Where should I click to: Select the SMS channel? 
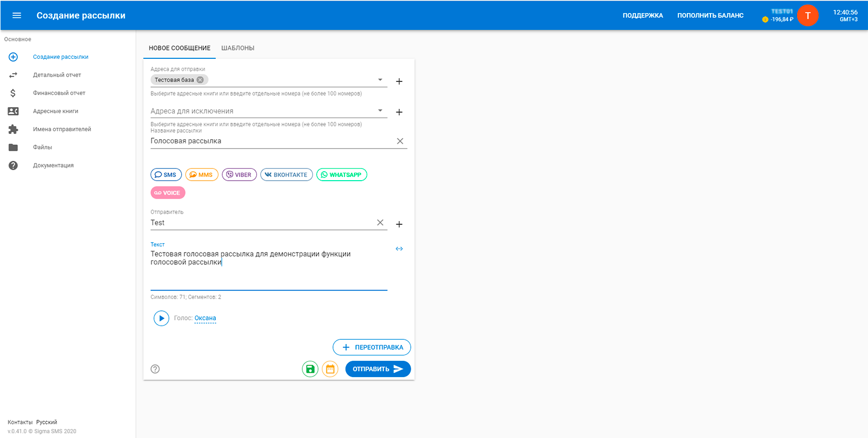pos(166,175)
